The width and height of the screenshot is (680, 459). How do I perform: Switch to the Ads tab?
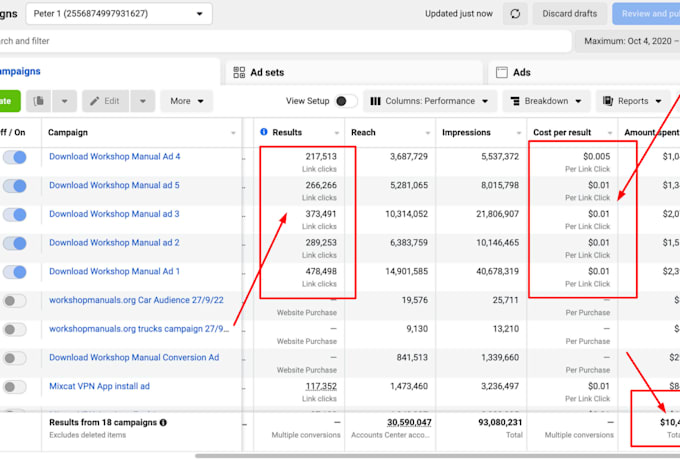coord(584,72)
